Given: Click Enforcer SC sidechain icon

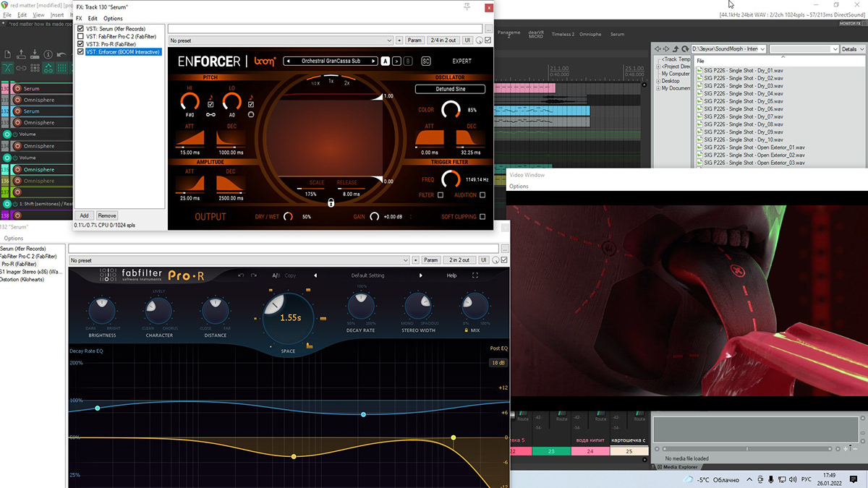Looking at the screenshot, I should (426, 61).
